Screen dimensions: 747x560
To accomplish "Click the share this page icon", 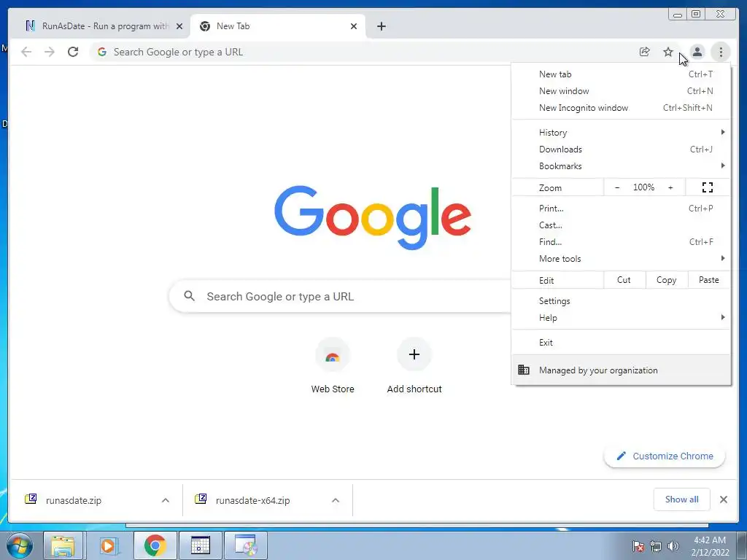I will click(x=645, y=52).
